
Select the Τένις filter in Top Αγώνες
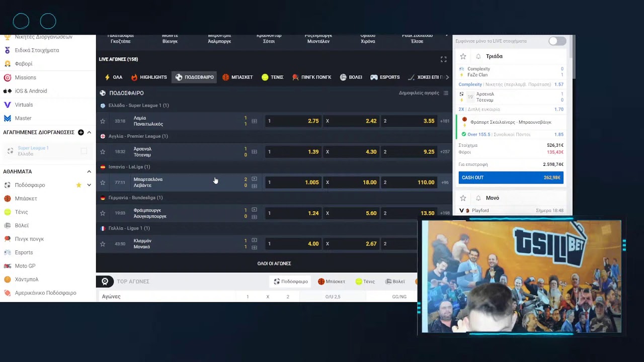pyautogui.click(x=365, y=282)
